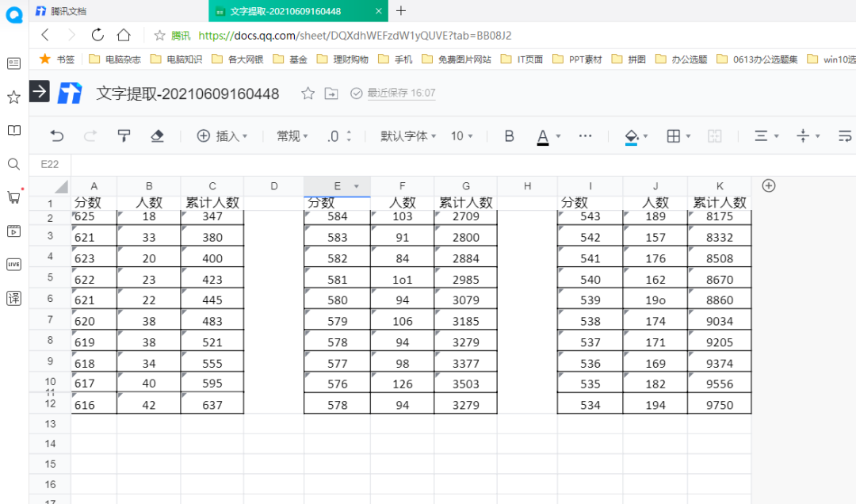856x504 pixels.
Task: Open the more options ellipsis
Action: (x=585, y=136)
